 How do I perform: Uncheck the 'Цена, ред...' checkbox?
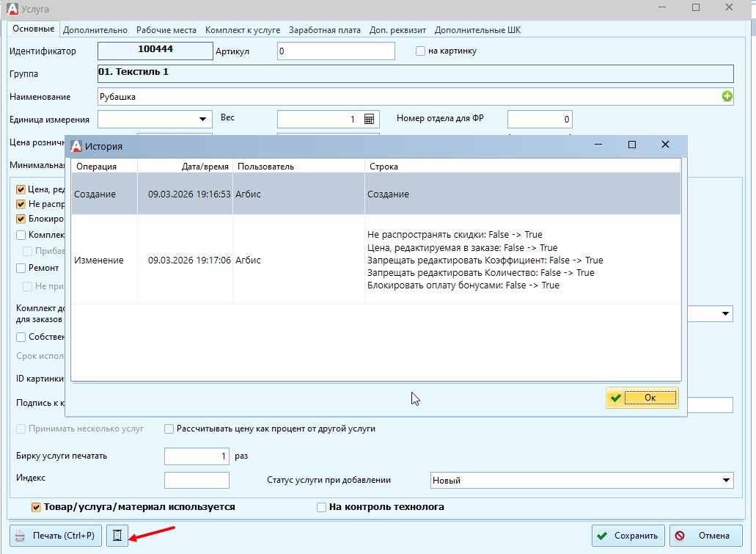pyautogui.click(x=21, y=189)
